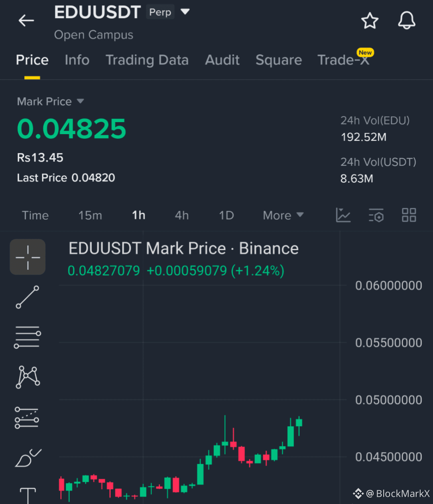
Task: Select the 1D chart interval
Action: (226, 215)
